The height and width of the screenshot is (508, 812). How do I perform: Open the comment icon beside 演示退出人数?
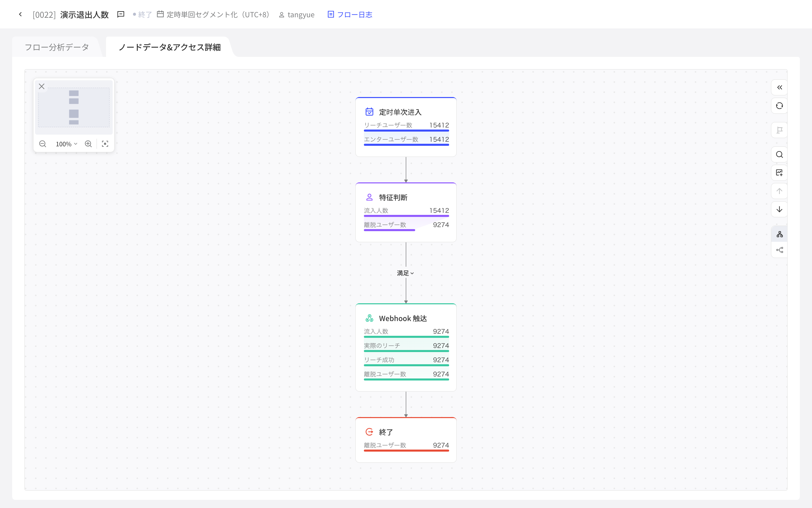pos(121,14)
